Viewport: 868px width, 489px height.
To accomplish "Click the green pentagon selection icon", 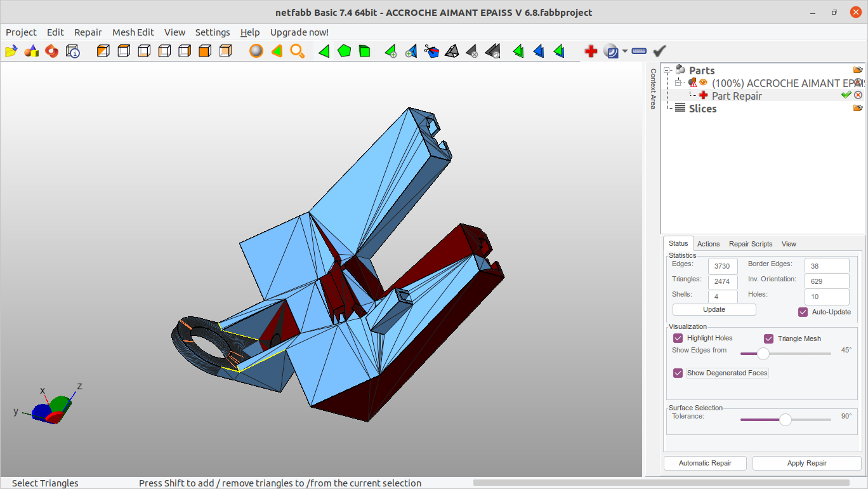I will pos(344,51).
